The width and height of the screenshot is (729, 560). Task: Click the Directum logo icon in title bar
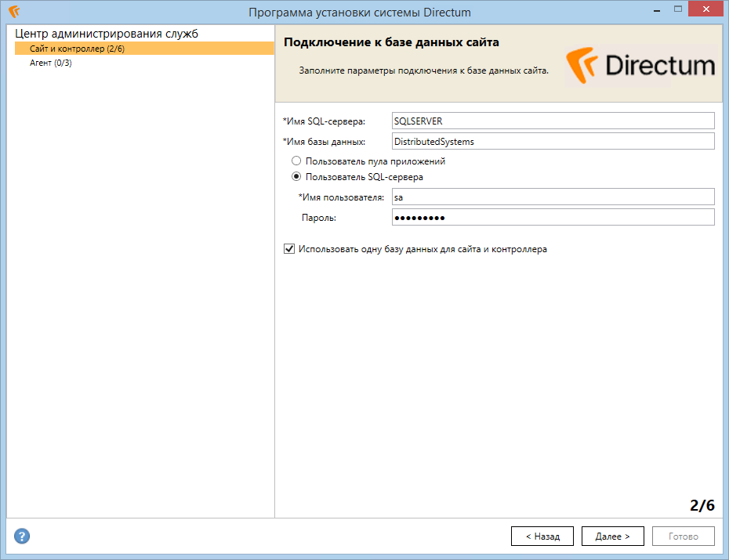click(x=14, y=11)
